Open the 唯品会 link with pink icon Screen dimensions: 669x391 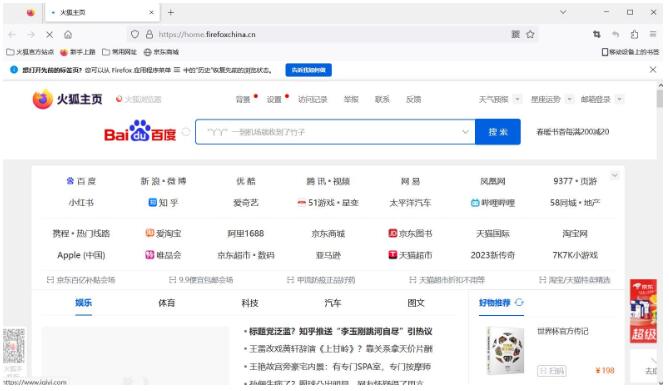pyautogui.click(x=163, y=255)
